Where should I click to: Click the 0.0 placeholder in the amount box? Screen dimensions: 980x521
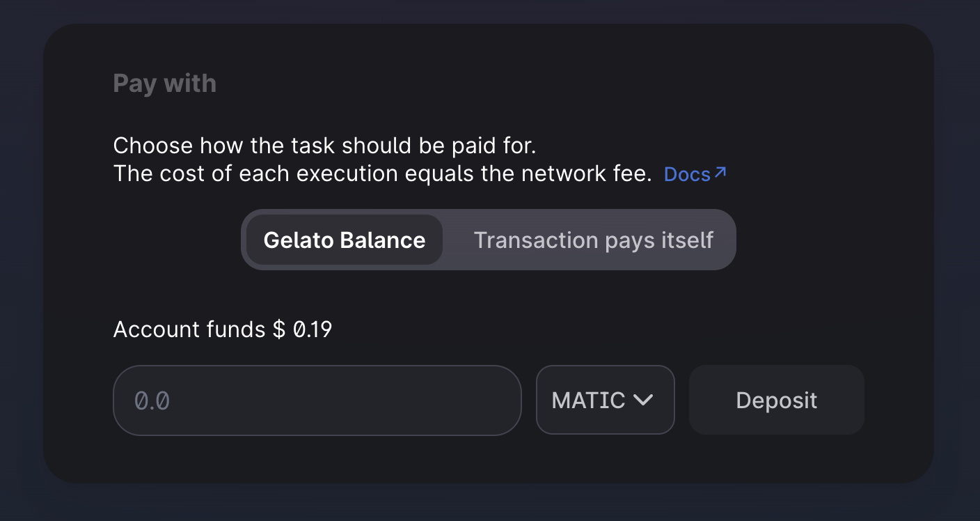click(x=152, y=401)
